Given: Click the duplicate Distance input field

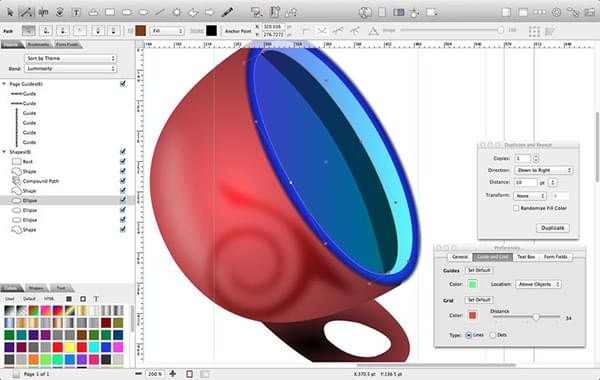Looking at the screenshot, I should (x=525, y=183).
